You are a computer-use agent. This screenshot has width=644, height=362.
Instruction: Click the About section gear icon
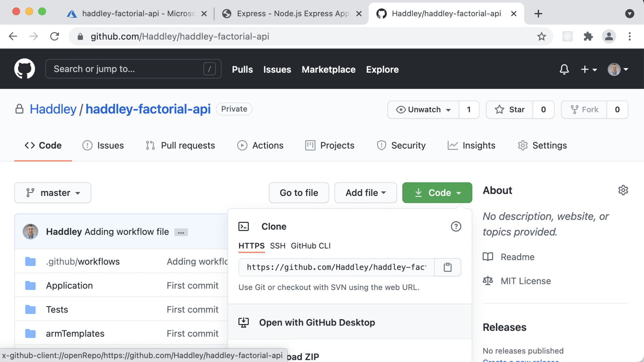[x=623, y=190]
